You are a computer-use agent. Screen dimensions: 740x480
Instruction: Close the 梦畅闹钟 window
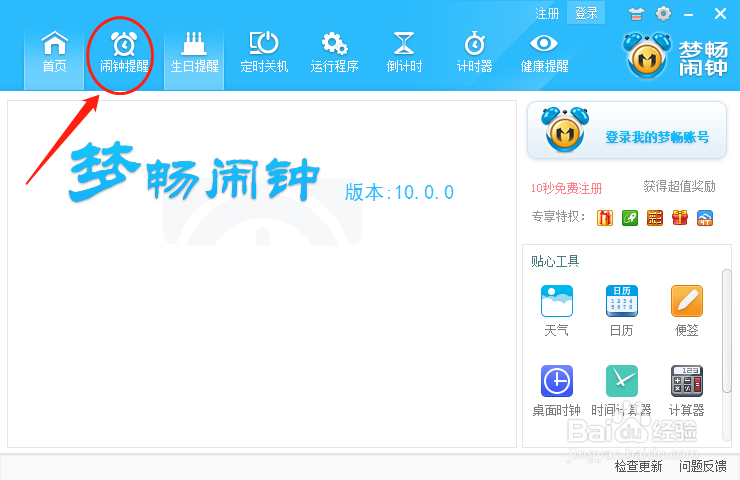point(720,14)
